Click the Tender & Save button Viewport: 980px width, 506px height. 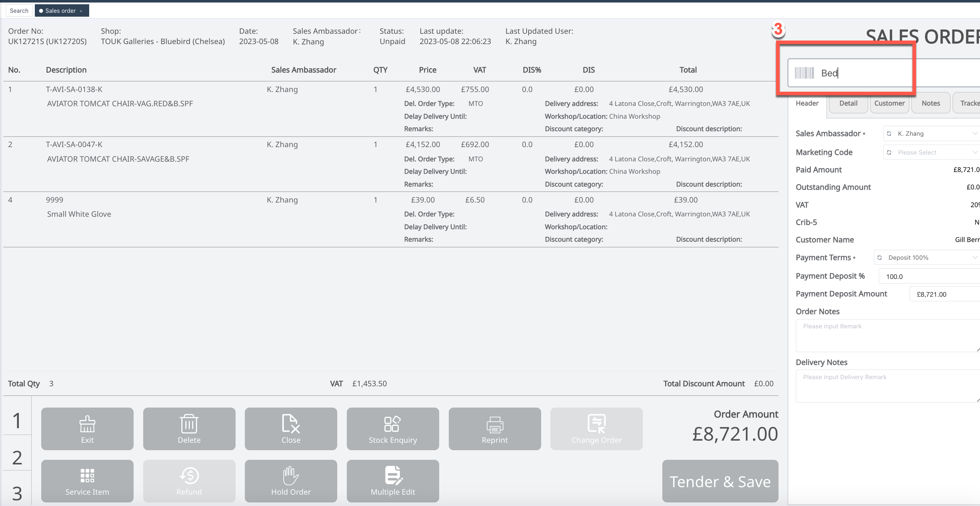point(720,481)
